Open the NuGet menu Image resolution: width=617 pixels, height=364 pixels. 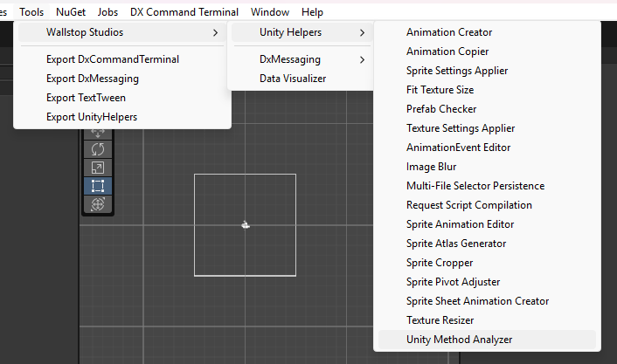[71, 12]
